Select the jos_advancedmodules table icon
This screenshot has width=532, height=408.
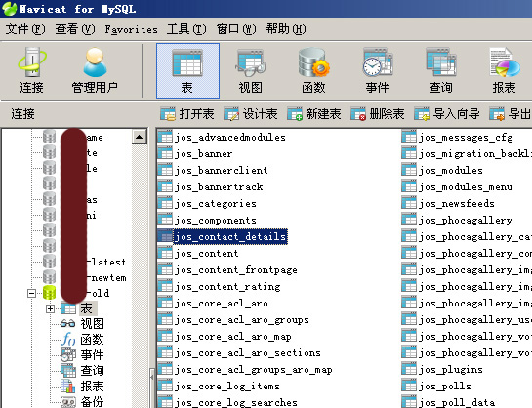pyautogui.click(x=165, y=137)
